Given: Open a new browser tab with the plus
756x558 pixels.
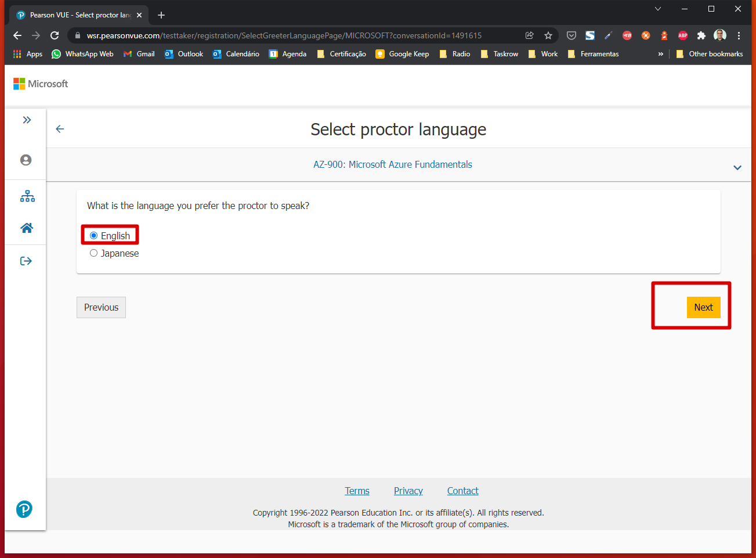Looking at the screenshot, I should [x=161, y=15].
